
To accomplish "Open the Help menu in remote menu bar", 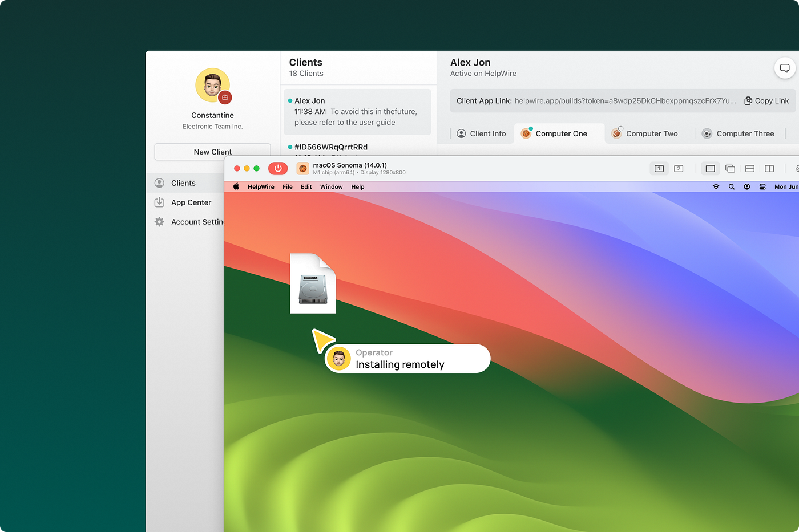I will click(x=358, y=187).
